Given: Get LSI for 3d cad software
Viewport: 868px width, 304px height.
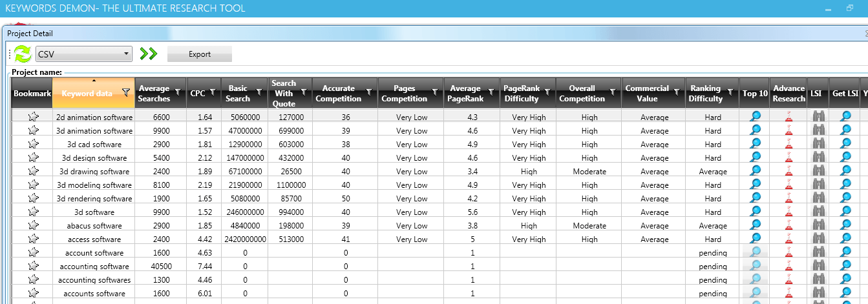Looking at the screenshot, I should [845, 144].
